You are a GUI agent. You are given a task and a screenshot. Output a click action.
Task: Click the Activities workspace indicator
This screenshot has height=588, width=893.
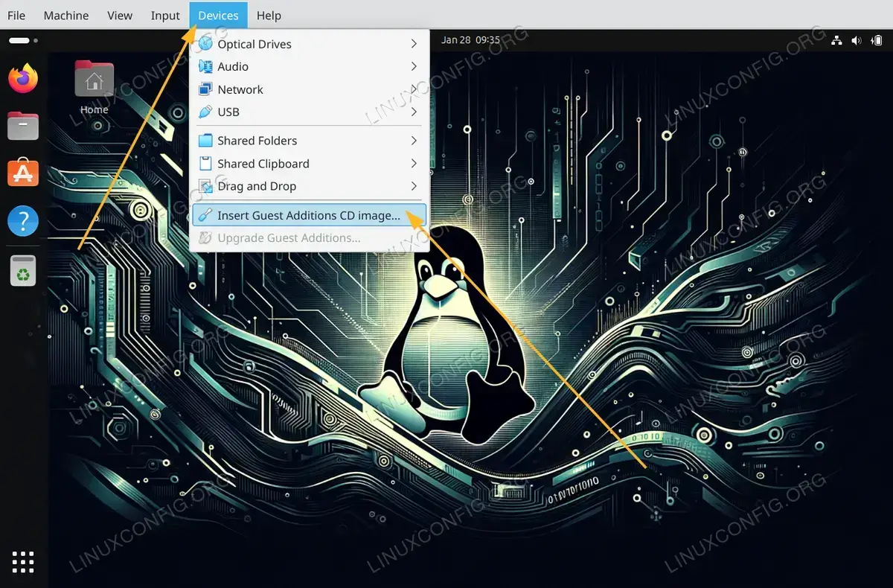pyautogui.click(x=22, y=40)
